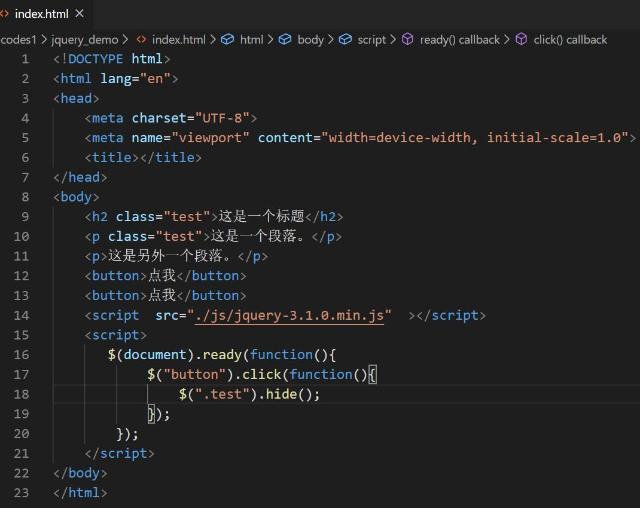The height and width of the screenshot is (508, 640).
Task: Close the index.html editor tab
Action: tap(79, 14)
